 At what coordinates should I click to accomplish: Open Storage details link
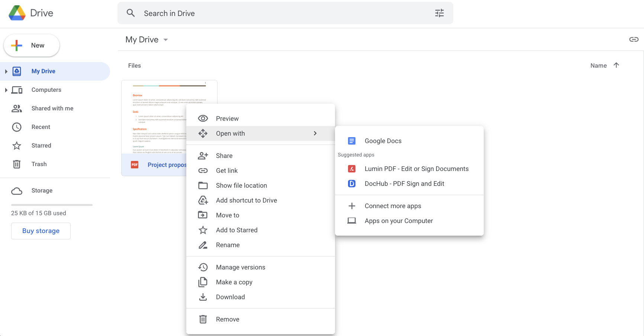(x=42, y=191)
